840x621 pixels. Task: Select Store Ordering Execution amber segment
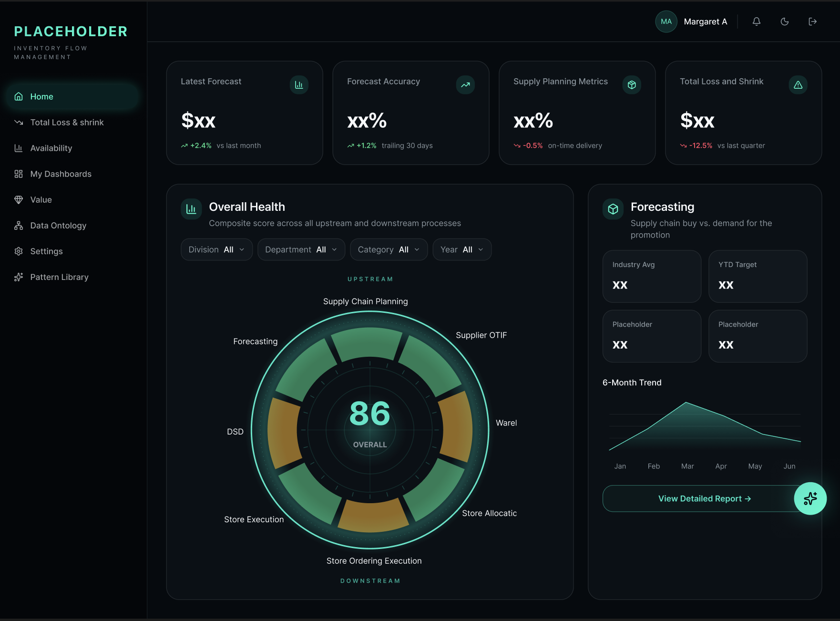pos(372,516)
